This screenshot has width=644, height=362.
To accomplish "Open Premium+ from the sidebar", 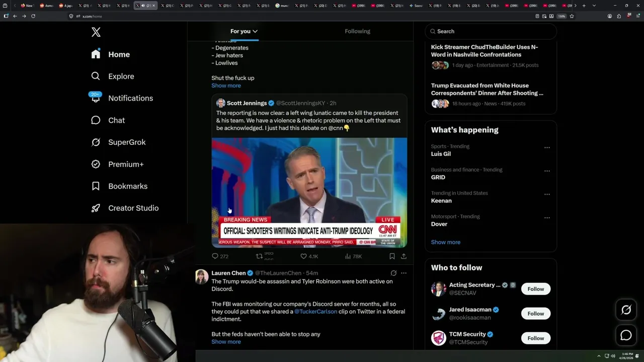I will click(117, 164).
